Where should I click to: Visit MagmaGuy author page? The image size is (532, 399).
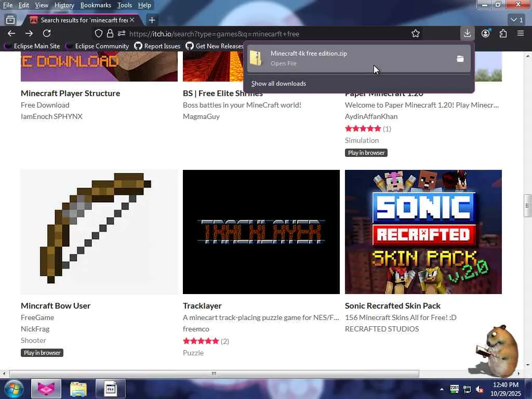201,116
